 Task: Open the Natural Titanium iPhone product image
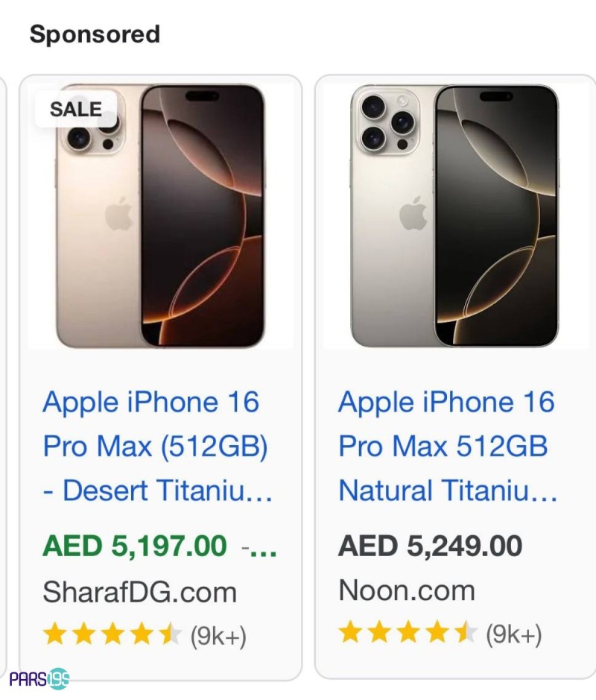tap(456, 215)
